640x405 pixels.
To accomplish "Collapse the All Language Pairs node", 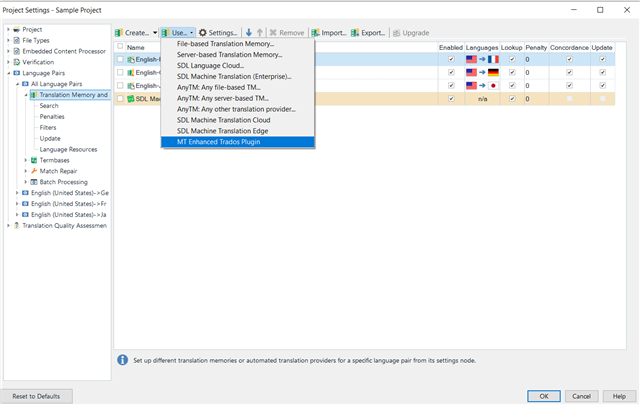I will [17, 84].
